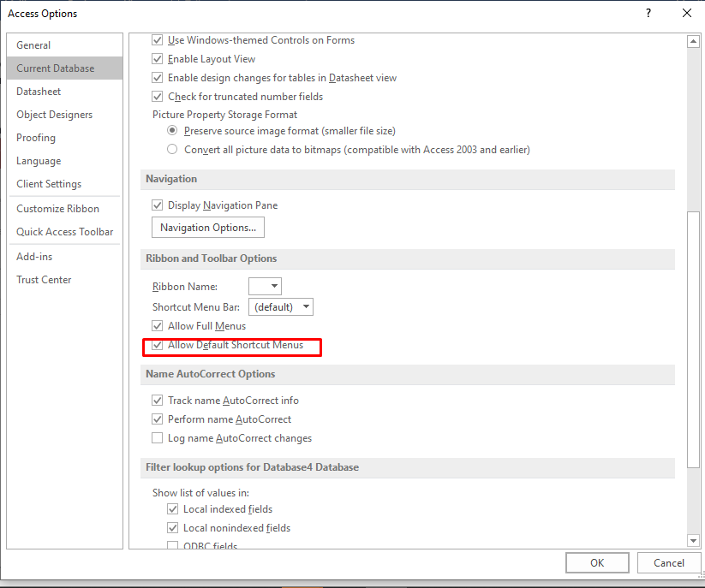Toggle design changes for tables in Datasheet view

(x=157, y=78)
